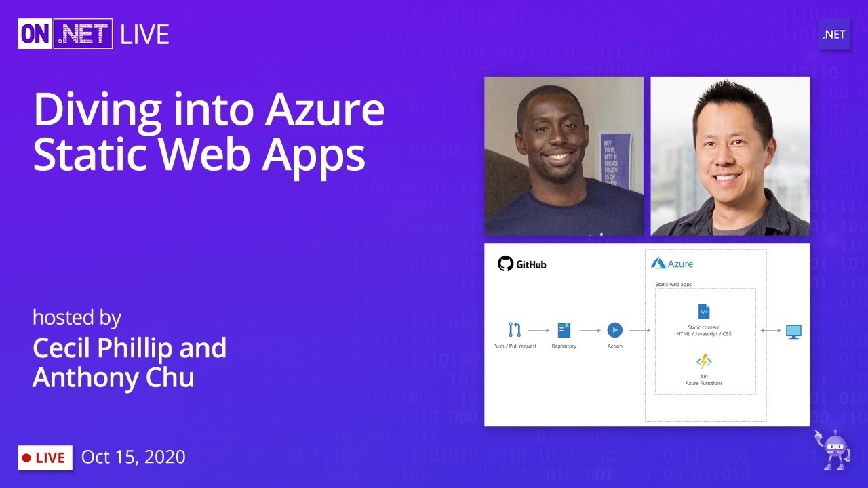868x488 pixels.
Task: Click the "Repository" label text
Action: pos(564,346)
